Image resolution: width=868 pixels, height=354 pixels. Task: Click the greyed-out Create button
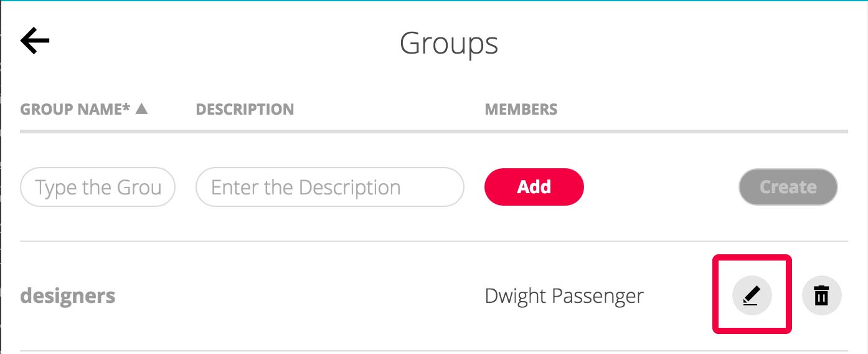pyautogui.click(x=788, y=187)
